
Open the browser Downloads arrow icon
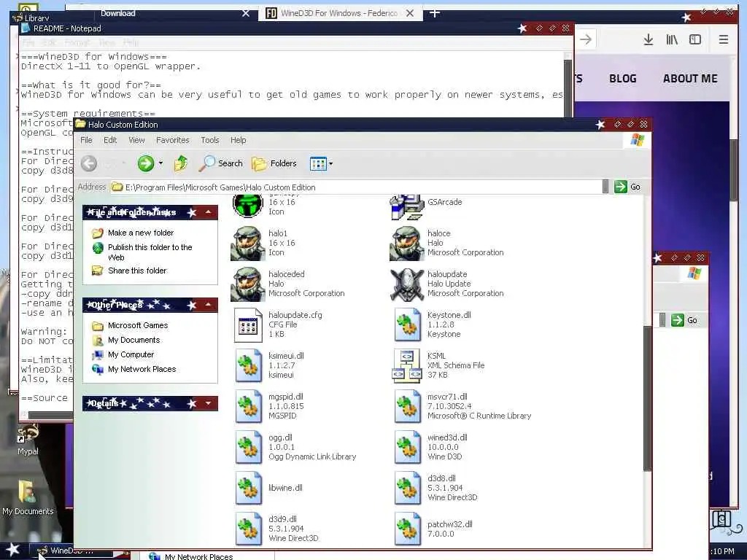(x=648, y=39)
